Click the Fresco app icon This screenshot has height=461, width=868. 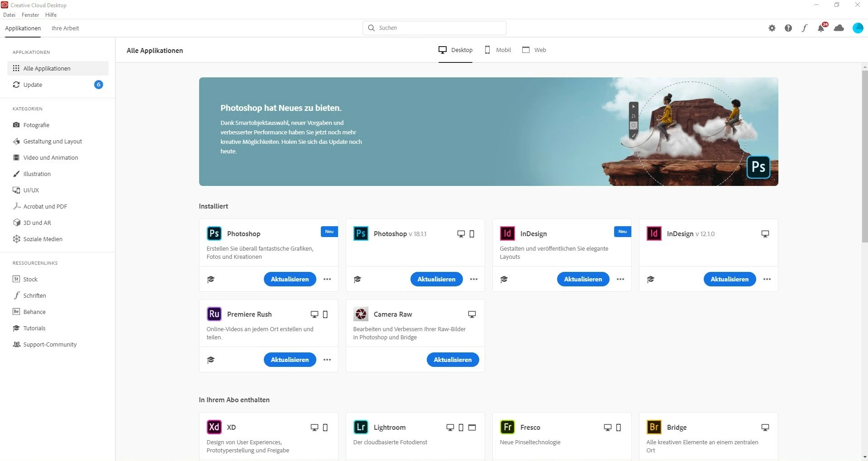(507, 427)
